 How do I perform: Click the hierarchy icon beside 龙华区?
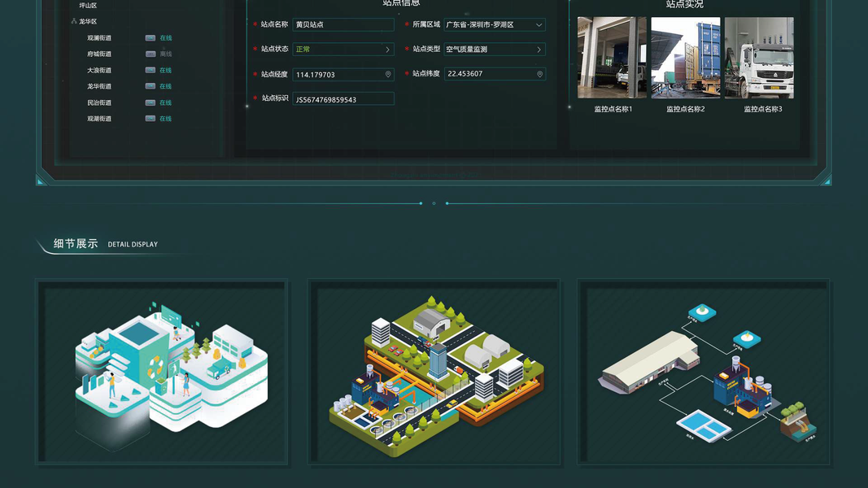point(74,21)
